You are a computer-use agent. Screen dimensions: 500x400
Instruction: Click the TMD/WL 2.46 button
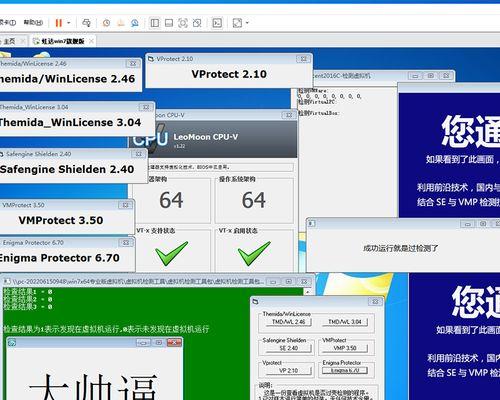click(288, 322)
